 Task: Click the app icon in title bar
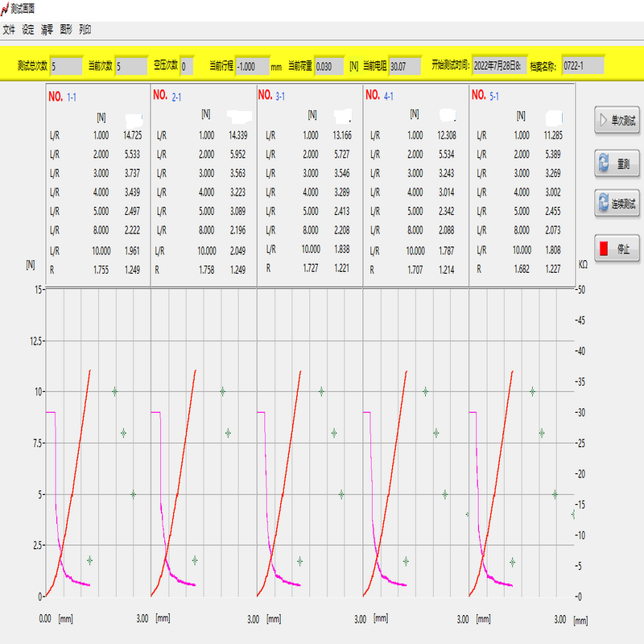point(6,8)
